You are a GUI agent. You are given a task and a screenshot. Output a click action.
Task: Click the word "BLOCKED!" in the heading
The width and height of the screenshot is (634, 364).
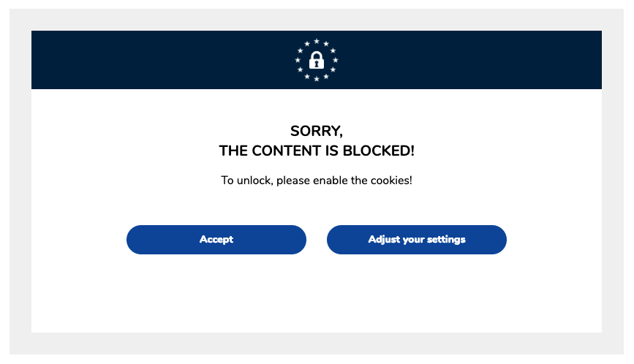(379, 151)
